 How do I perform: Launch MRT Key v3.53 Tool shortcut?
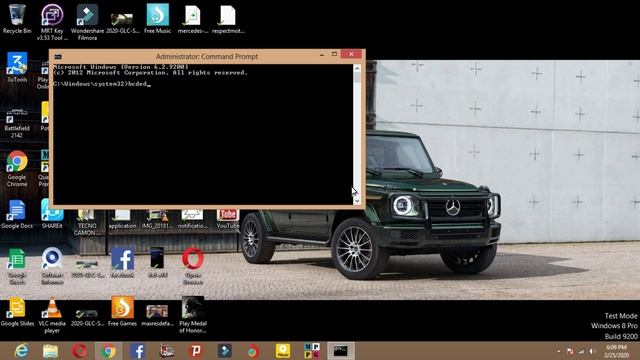[x=52, y=22]
